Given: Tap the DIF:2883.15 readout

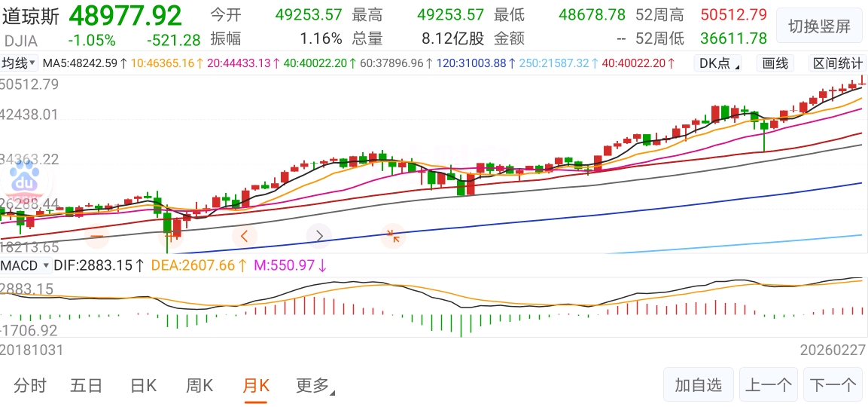Looking at the screenshot, I should point(100,265).
